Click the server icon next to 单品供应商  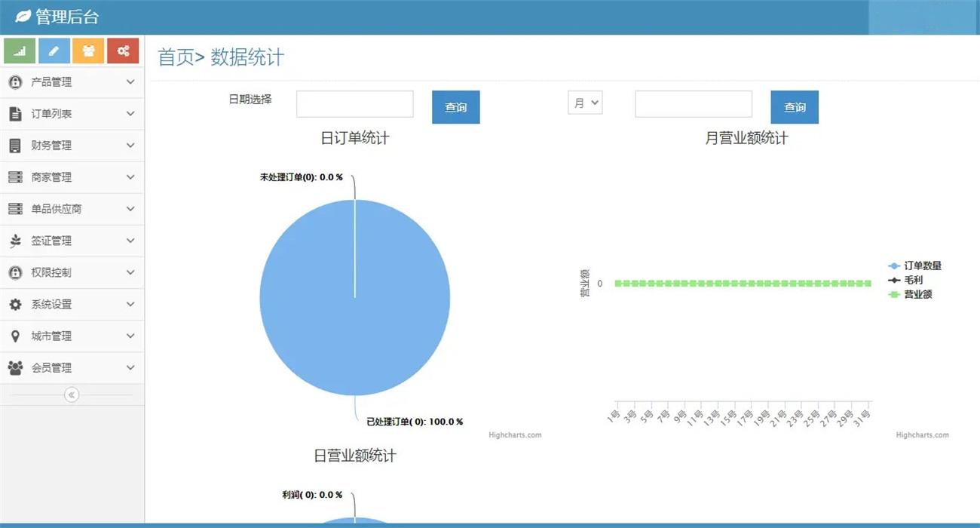point(15,209)
